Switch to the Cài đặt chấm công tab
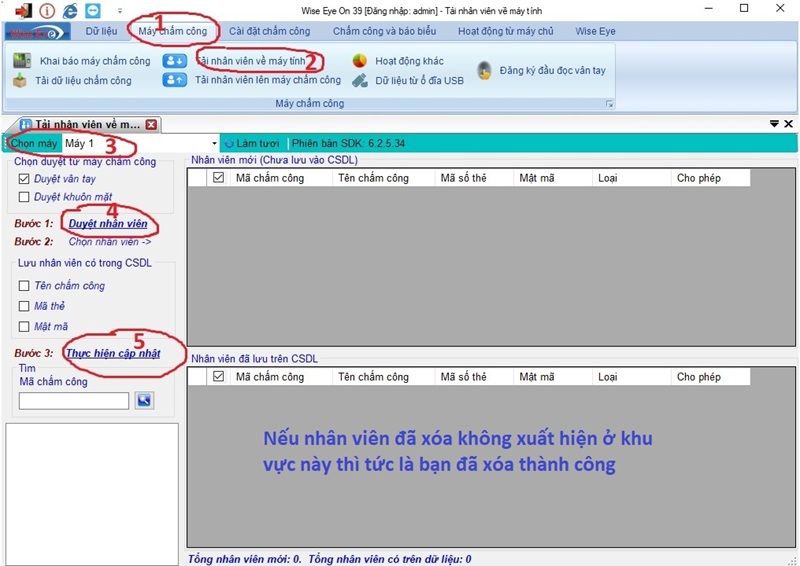The width and height of the screenshot is (800, 566). [x=269, y=31]
